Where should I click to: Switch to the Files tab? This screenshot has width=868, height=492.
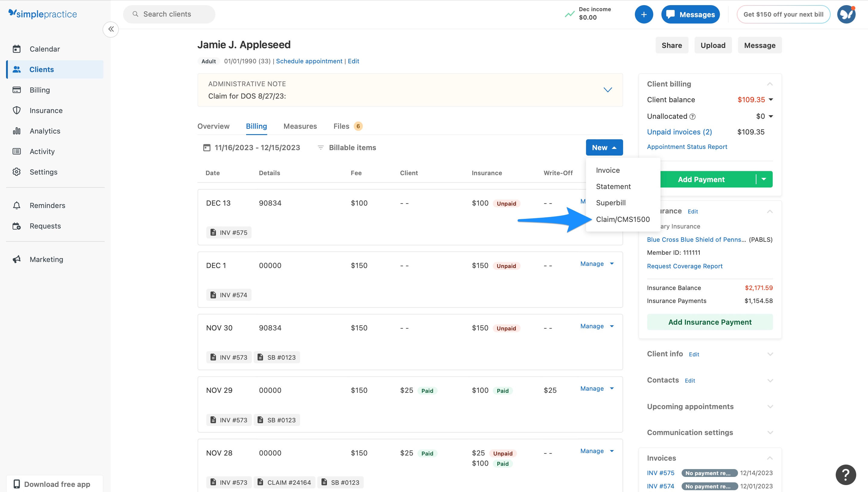pos(348,126)
